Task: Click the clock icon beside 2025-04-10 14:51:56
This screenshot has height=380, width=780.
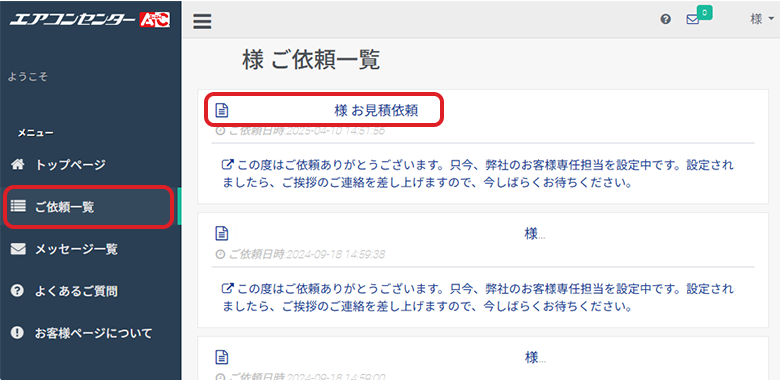Action: pyautogui.click(x=220, y=131)
